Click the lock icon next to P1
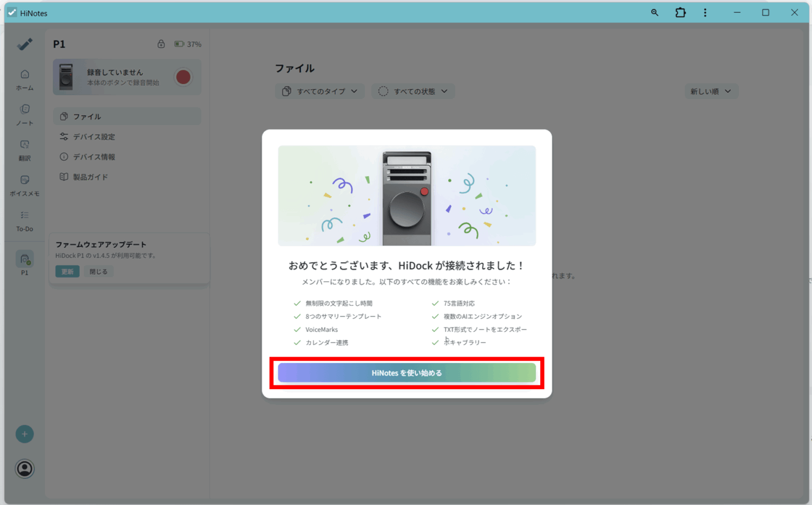 [161, 44]
